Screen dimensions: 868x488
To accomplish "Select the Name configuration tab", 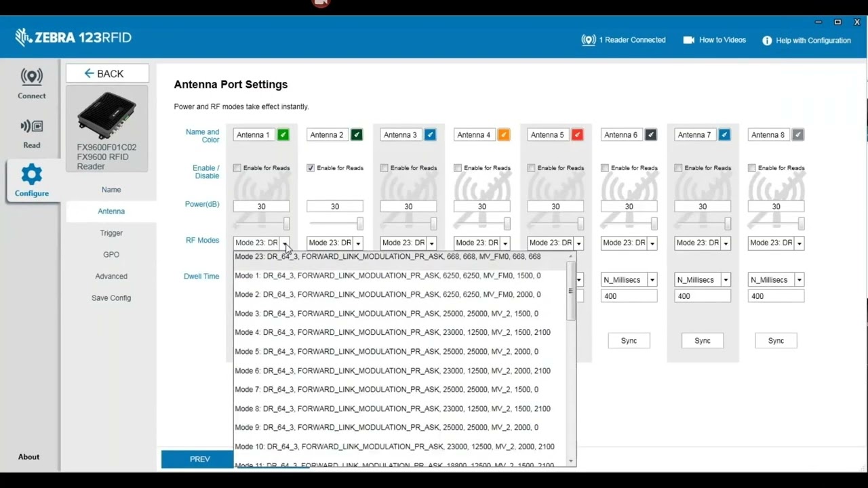I will click(x=111, y=190).
